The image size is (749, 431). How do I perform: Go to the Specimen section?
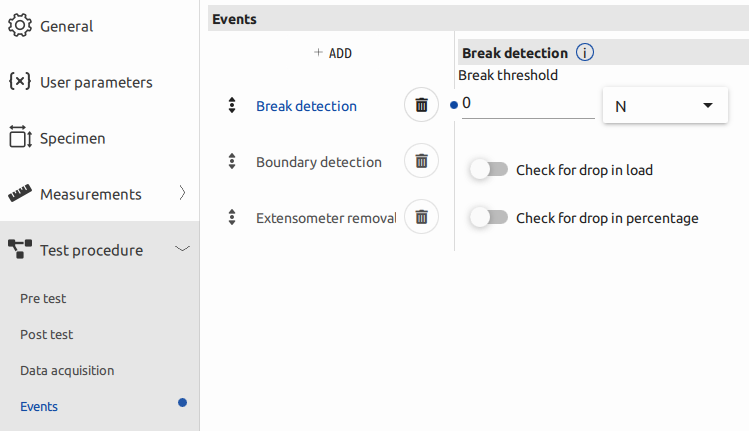coord(72,138)
